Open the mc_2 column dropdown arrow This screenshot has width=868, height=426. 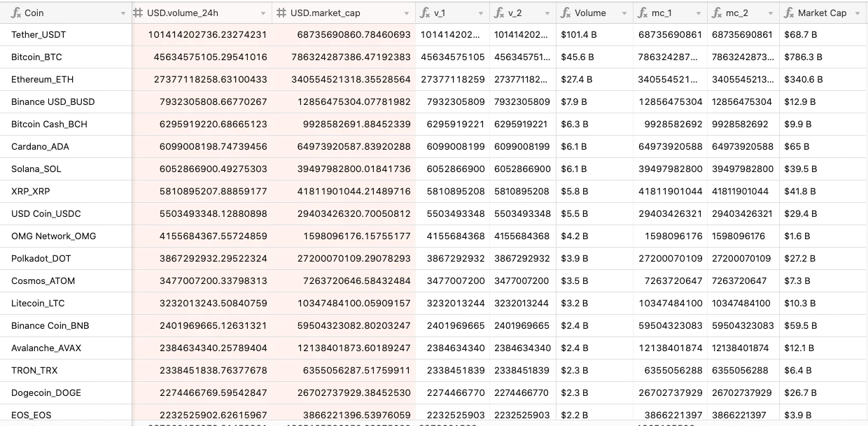click(x=771, y=13)
